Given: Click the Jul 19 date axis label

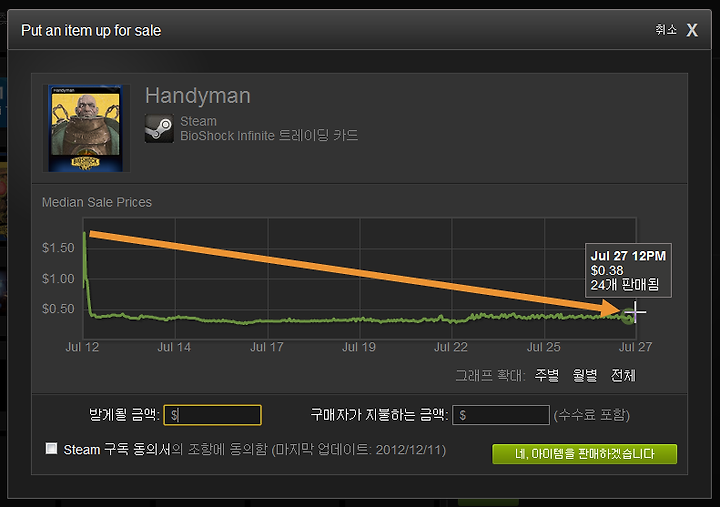Looking at the screenshot, I should coord(359,347).
